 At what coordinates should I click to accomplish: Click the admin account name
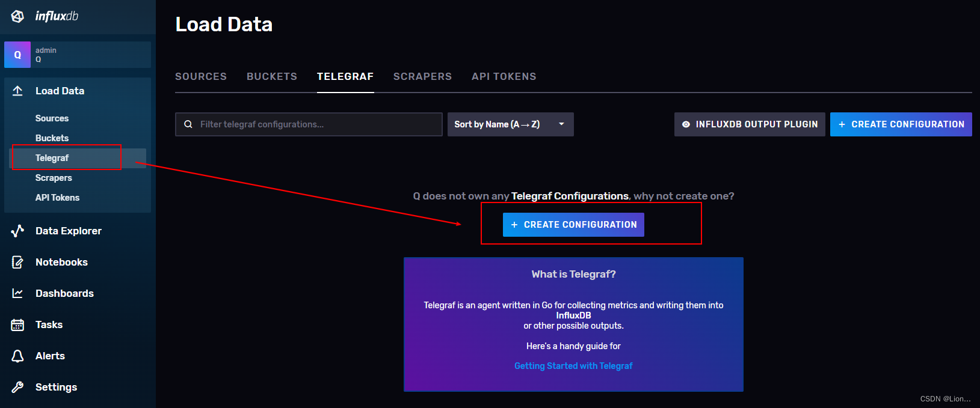pos(46,50)
